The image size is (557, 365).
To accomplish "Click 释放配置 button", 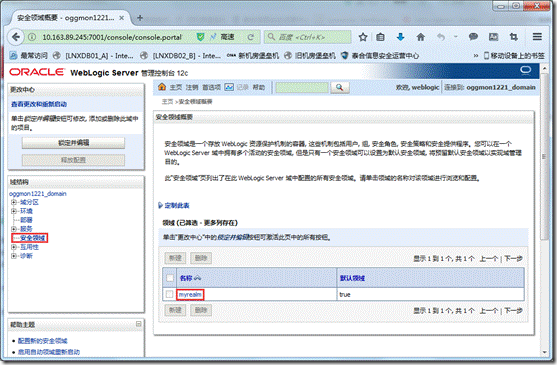I will point(74,160).
